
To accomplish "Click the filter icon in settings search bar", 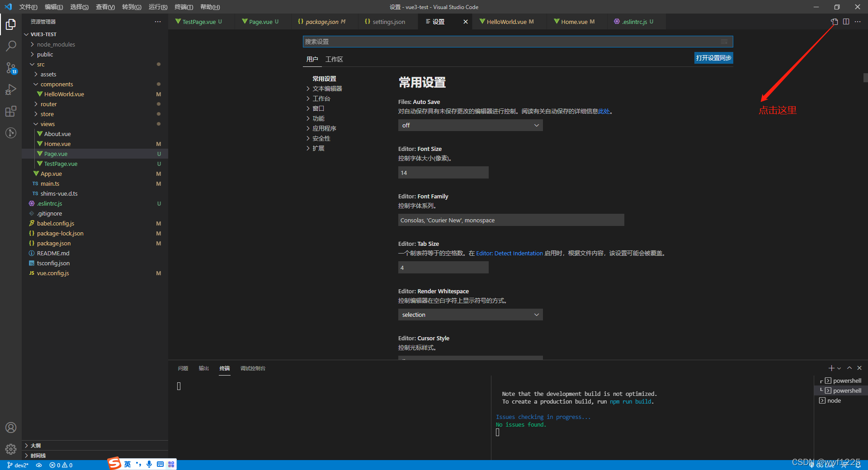I will [x=724, y=42].
